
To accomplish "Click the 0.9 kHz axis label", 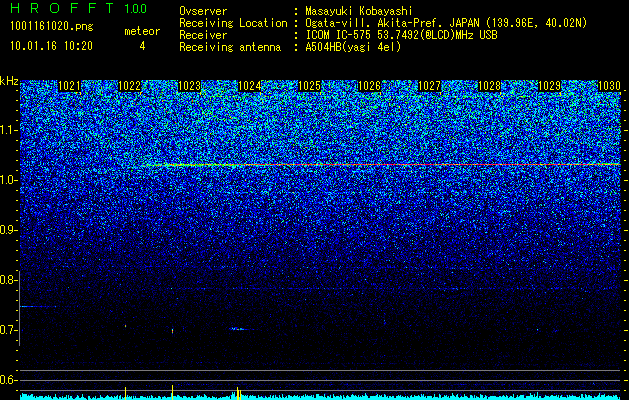I will [x=9, y=230].
